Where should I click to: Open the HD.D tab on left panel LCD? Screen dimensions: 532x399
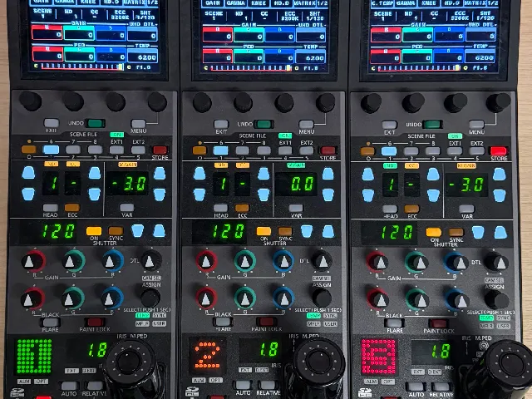111,2
